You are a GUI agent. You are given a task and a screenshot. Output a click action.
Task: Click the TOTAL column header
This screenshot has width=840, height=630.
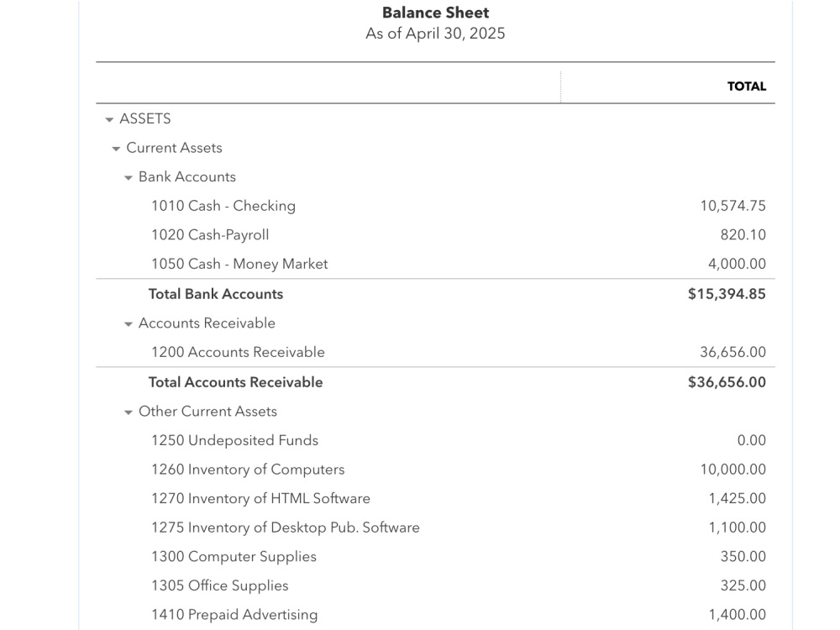(x=746, y=87)
